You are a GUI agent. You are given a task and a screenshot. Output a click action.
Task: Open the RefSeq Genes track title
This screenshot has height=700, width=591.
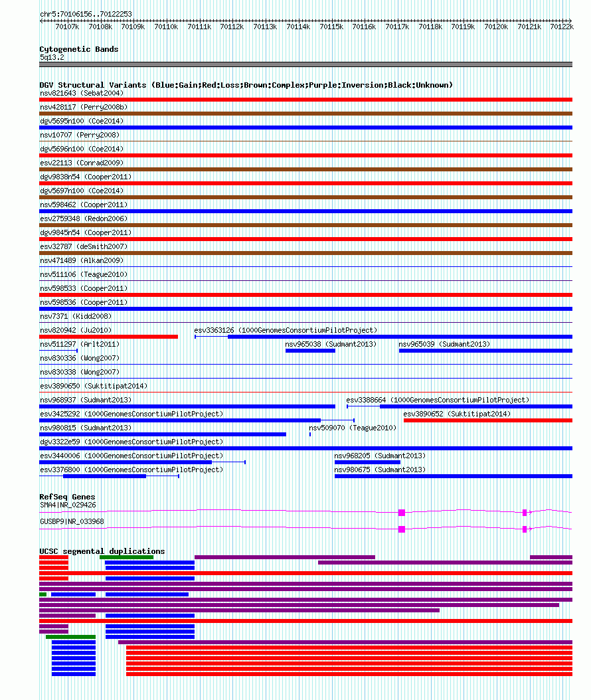click(67, 497)
